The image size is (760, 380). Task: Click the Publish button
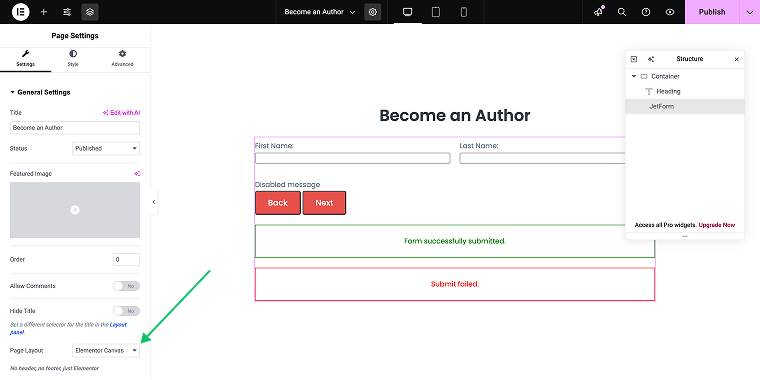tap(712, 12)
